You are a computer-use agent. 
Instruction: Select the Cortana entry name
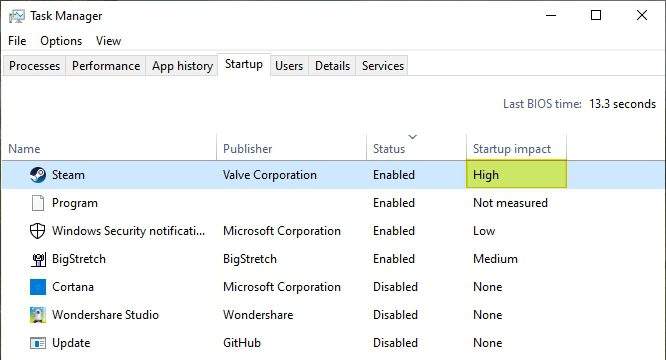73,287
